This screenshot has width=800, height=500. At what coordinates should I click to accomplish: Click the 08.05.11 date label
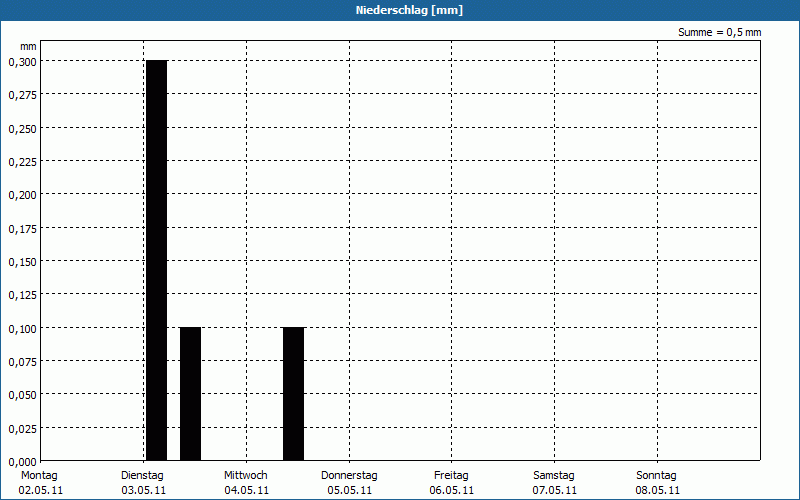pyautogui.click(x=658, y=491)
